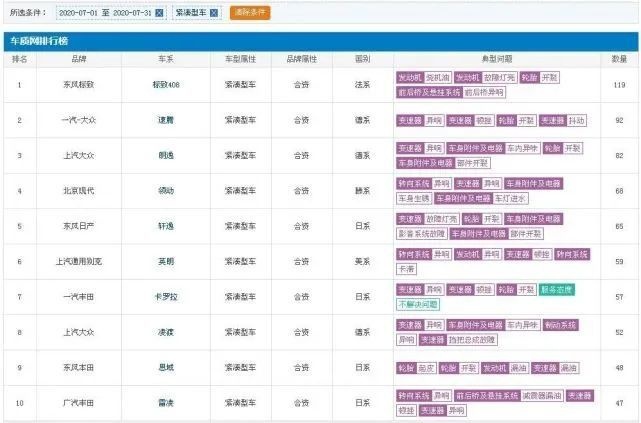Click the 车系 column header
The image size is (641, 423).
coord(166,59)
